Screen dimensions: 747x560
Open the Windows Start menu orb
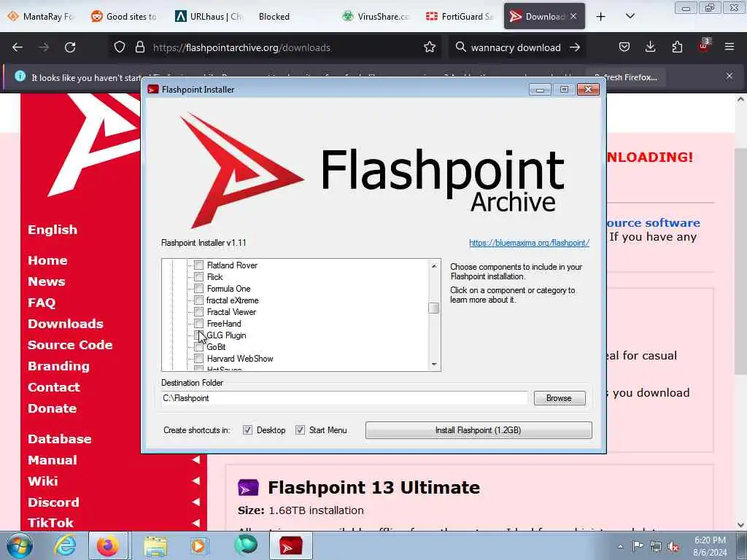20,545
